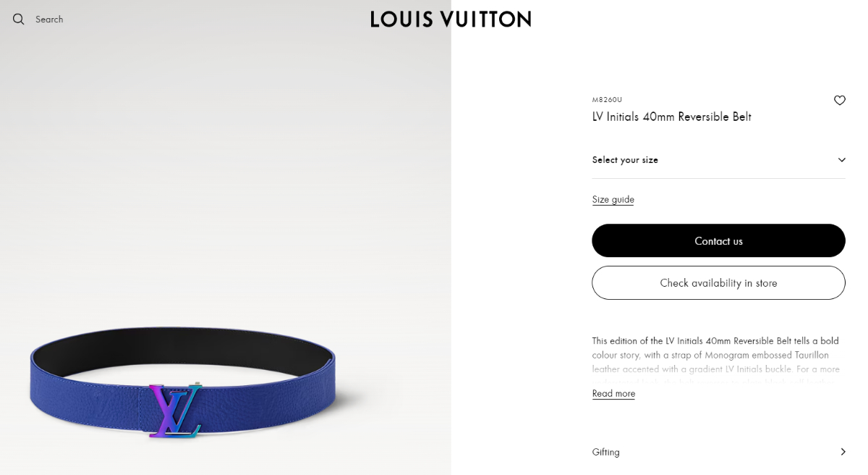Click the Contact us button
This screenshot has height=475, width=868.
coord(718,240)
